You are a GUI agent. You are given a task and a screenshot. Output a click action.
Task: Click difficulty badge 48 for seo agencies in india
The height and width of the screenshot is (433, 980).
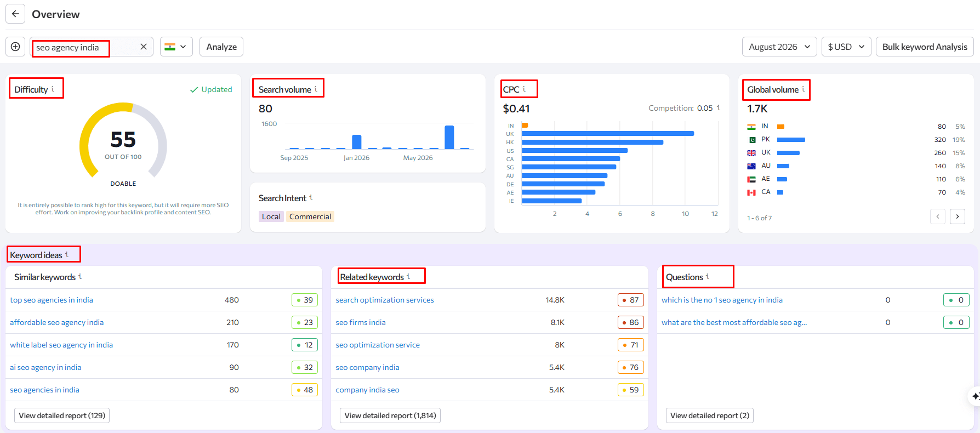coord(305,390)
